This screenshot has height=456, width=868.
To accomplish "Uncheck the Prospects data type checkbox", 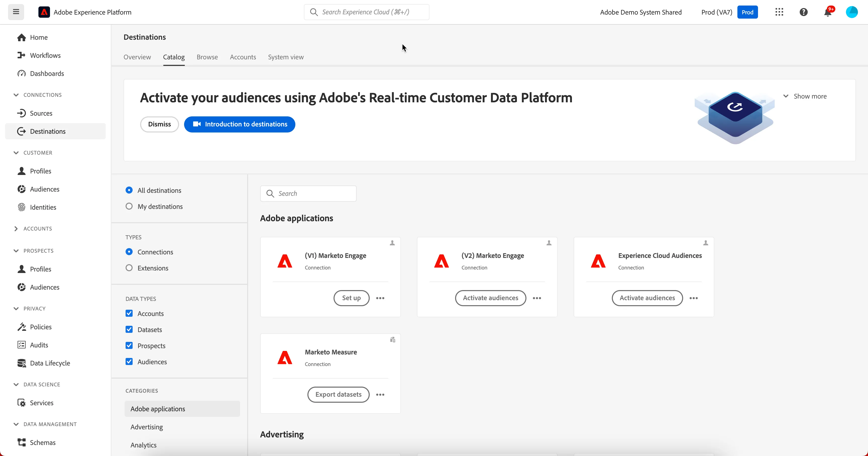I will 129,346.
